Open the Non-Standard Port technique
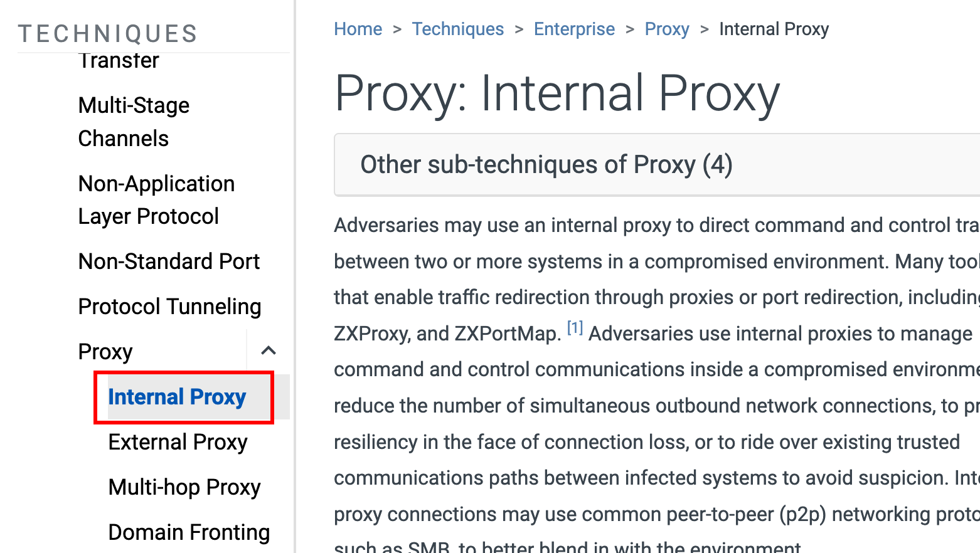Viewport: 980px width, 553px height. pyautogui.click(x=169, y=261)
